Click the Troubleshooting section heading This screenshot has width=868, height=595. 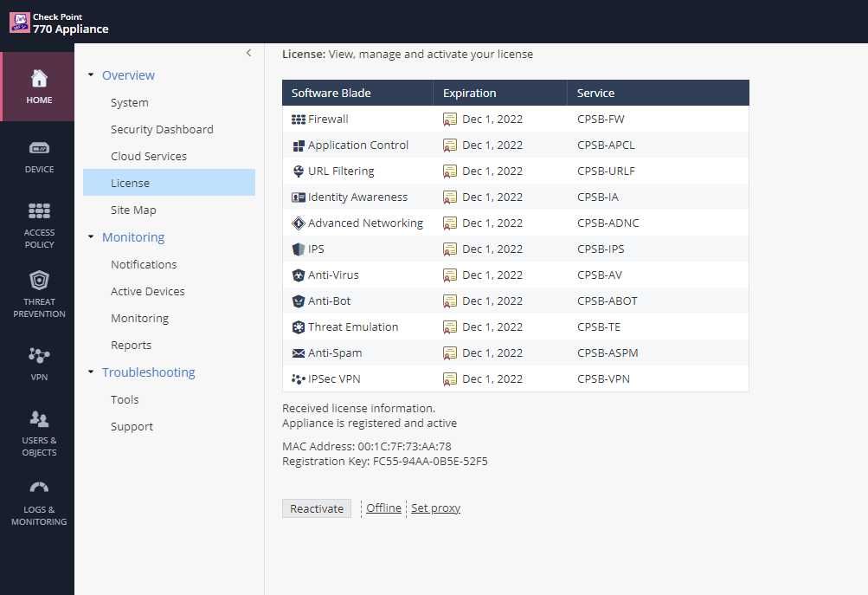click(x=148, y=372)
